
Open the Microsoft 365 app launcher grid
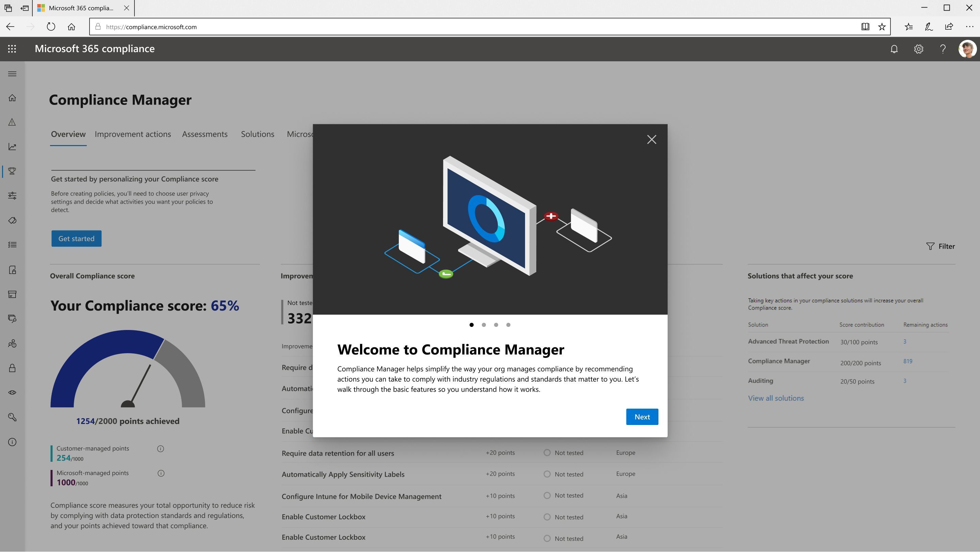click(12, 49)
